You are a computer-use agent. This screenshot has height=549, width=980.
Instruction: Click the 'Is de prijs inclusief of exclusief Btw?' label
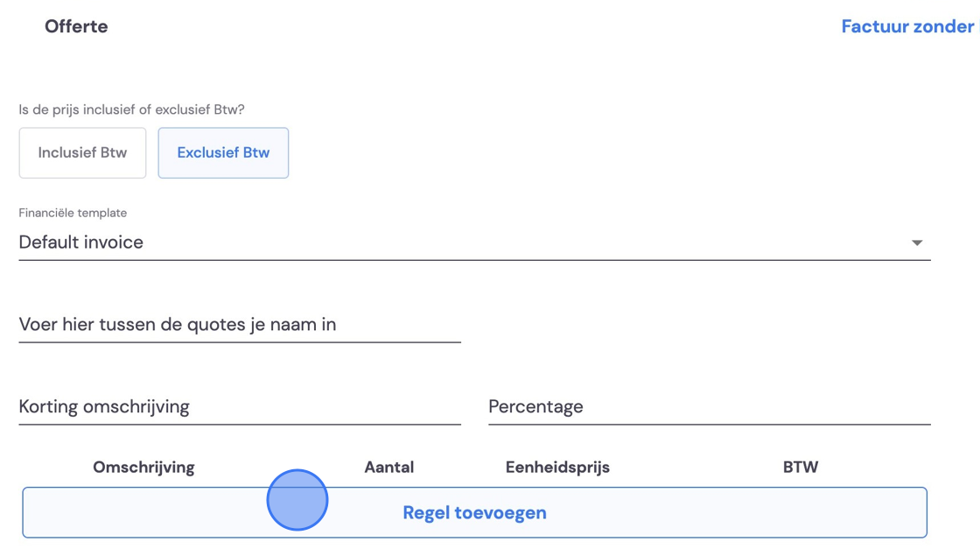(x=131, y=109)
